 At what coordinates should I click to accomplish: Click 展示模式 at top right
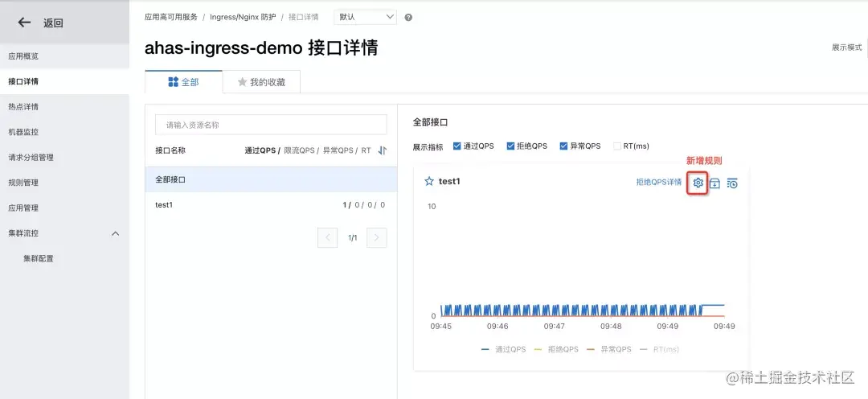pos(846,47)
